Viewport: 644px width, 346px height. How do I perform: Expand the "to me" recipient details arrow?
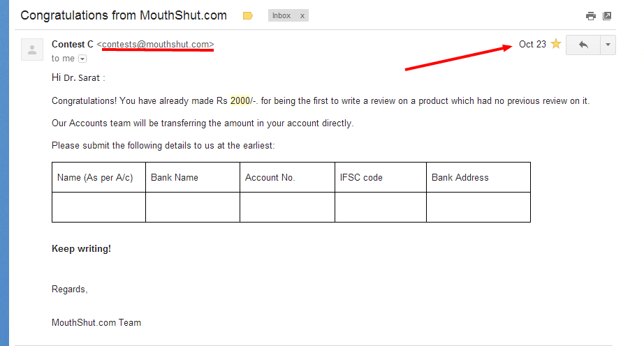tap(82, 59)
